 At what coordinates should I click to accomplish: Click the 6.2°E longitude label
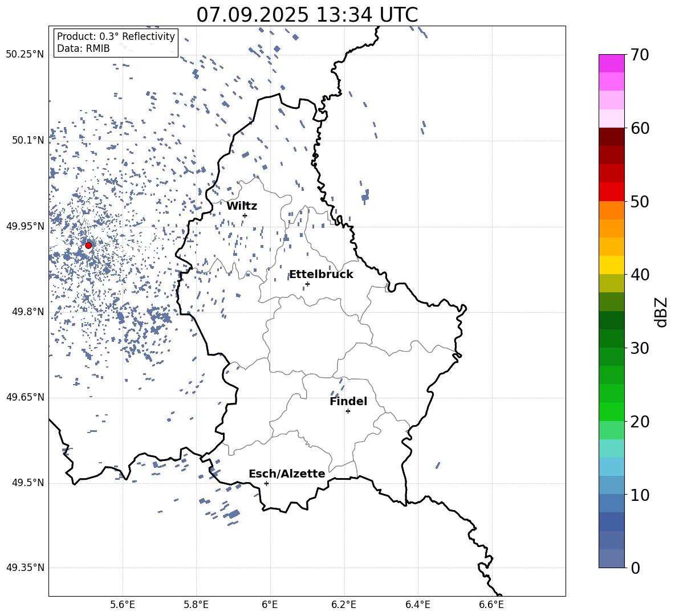pos(344,605)
